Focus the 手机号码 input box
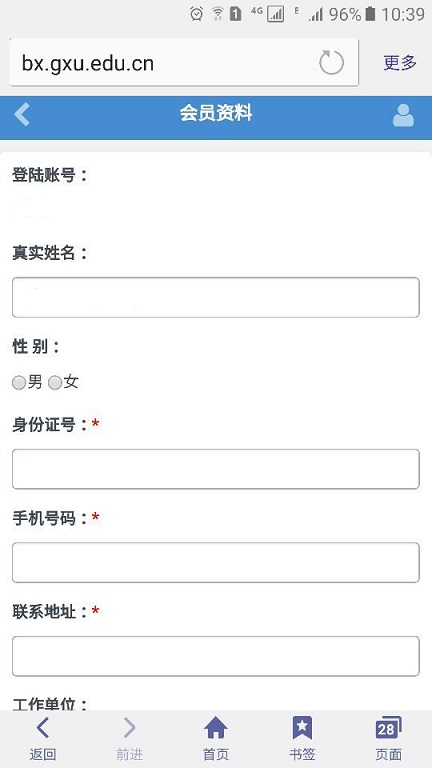This screenshot has width=432, height=768. (216, 563)
